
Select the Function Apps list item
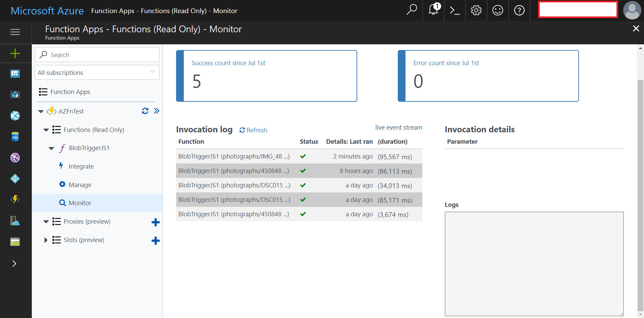tap(70, 92)
